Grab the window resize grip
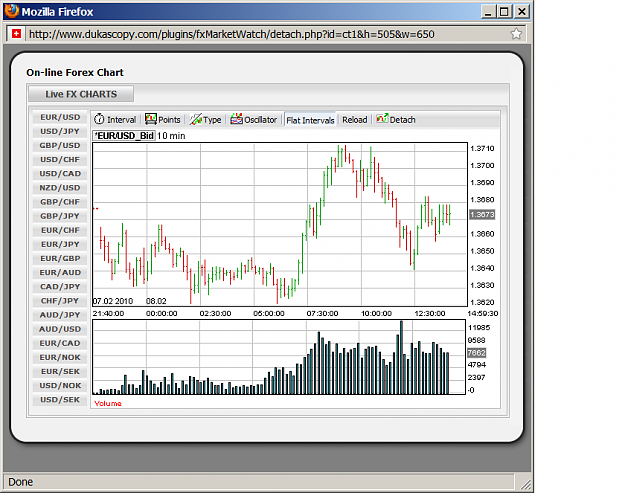 (526, 484)
